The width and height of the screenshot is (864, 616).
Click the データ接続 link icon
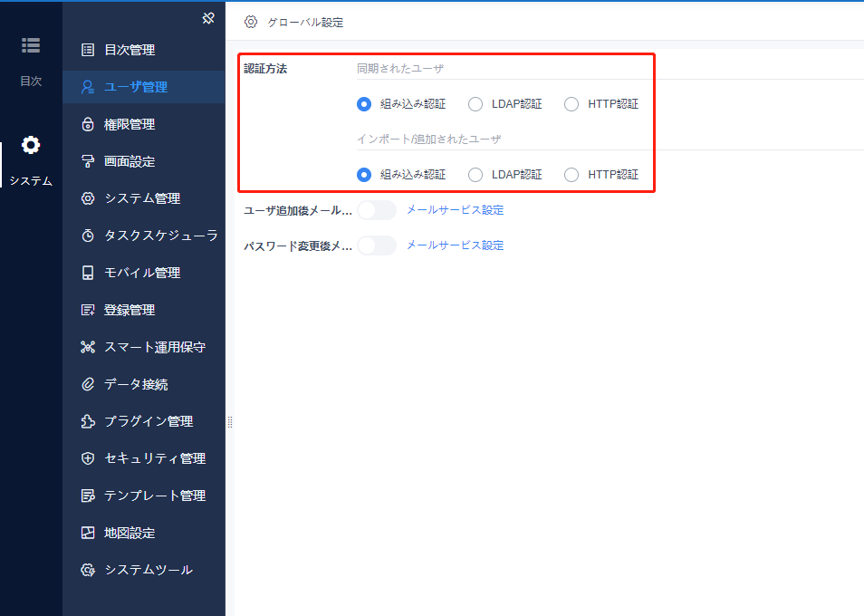click(x=88, y=384)
